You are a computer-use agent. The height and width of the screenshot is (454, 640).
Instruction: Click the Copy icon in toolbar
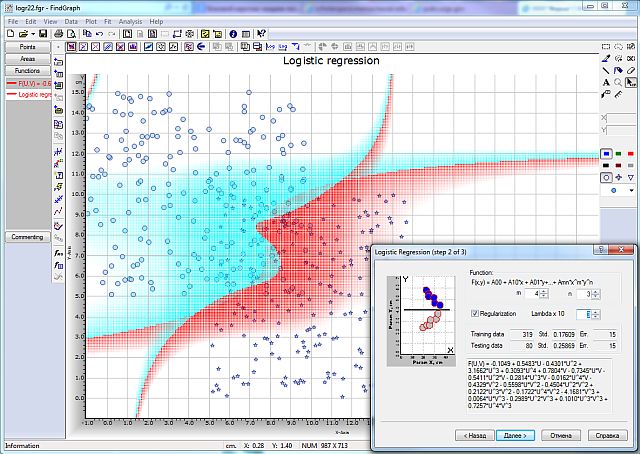click(87, 34)
